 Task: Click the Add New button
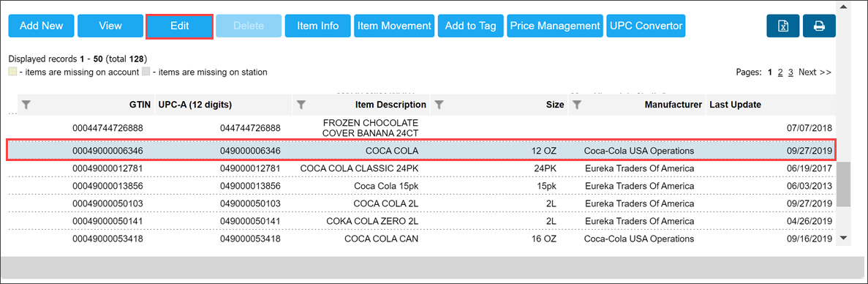41,26
